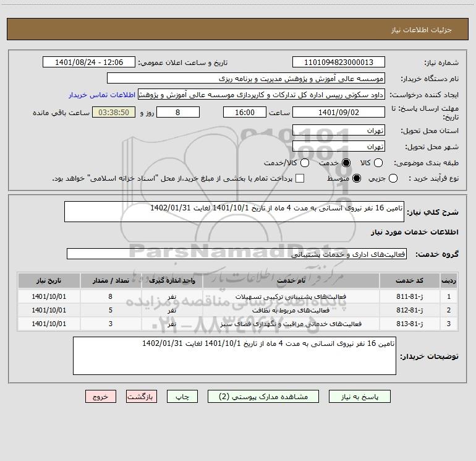476x461 pixels.
Task: Click مشاهده مدارک پیوستی (2) button
Action: [x=263, y=397]
